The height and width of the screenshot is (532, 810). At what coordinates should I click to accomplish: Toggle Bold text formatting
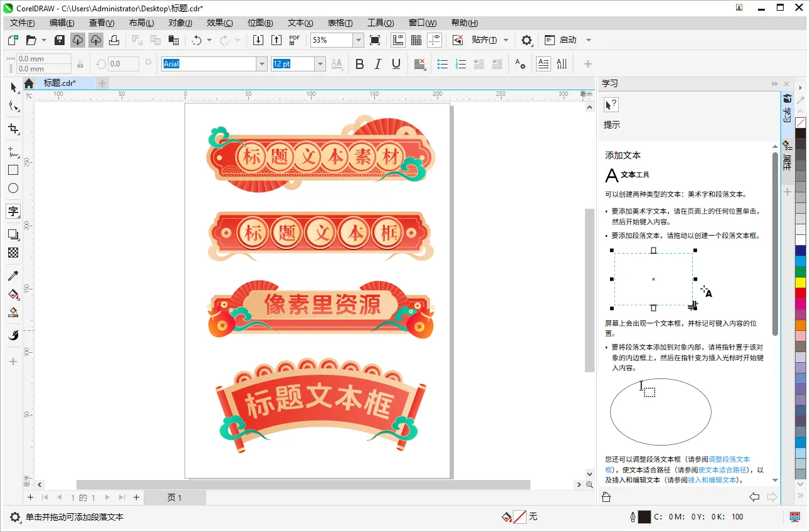359,64
